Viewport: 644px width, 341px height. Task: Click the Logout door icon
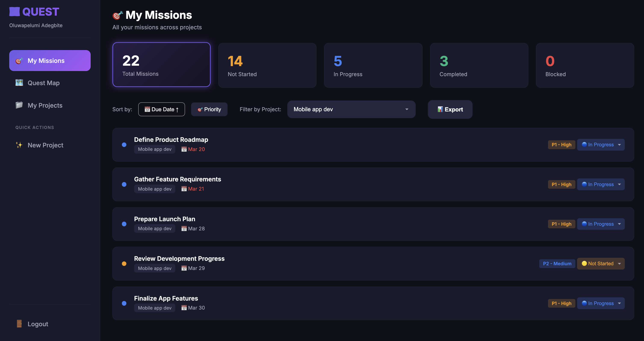point(19,323)
